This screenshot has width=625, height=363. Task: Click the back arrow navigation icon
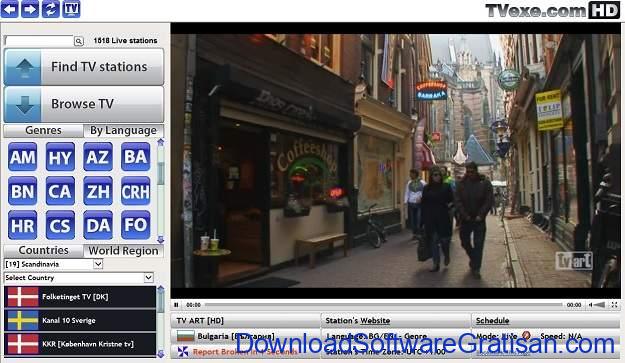[10, 9]
